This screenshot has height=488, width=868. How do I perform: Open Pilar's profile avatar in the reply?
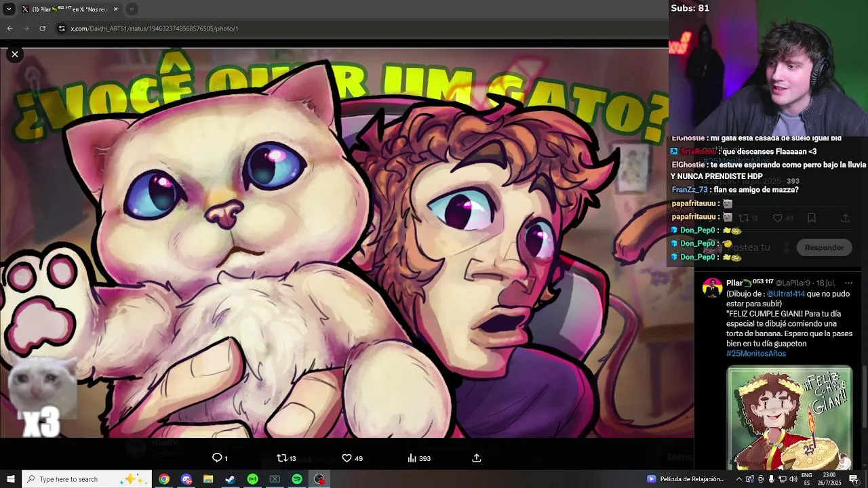[712, 288]
